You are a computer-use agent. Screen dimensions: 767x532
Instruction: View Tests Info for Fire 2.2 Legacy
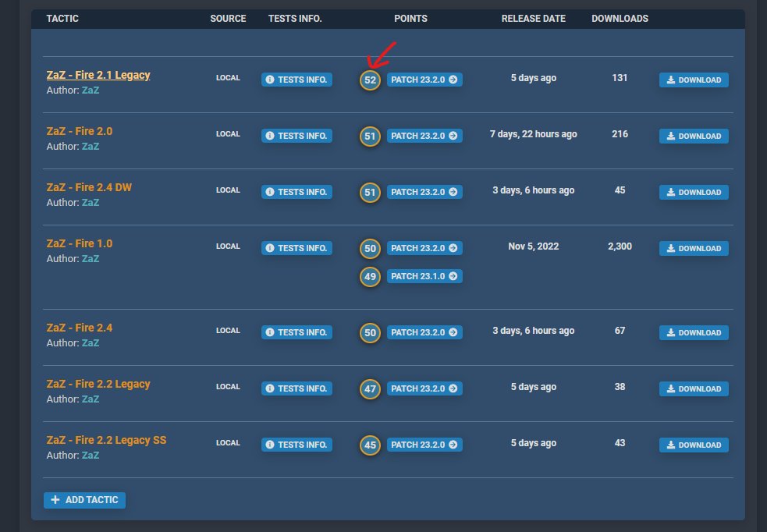(297, 388)
